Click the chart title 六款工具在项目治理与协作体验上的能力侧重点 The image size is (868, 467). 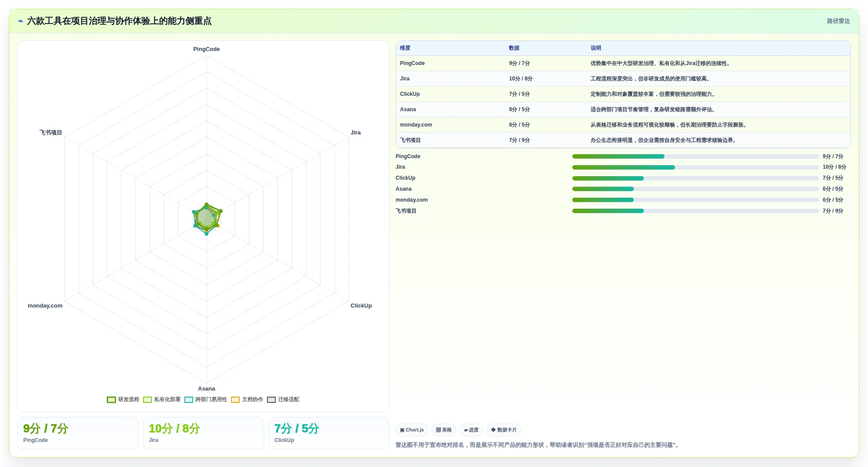tap(119, 21)
